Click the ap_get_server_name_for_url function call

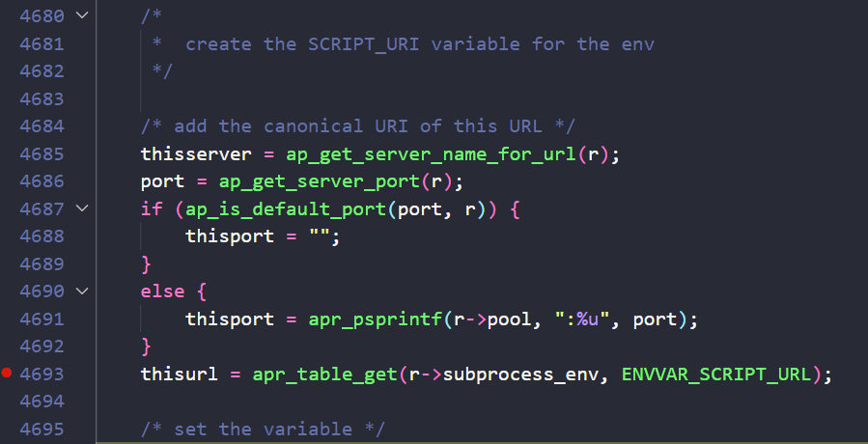tap(432, 153)
